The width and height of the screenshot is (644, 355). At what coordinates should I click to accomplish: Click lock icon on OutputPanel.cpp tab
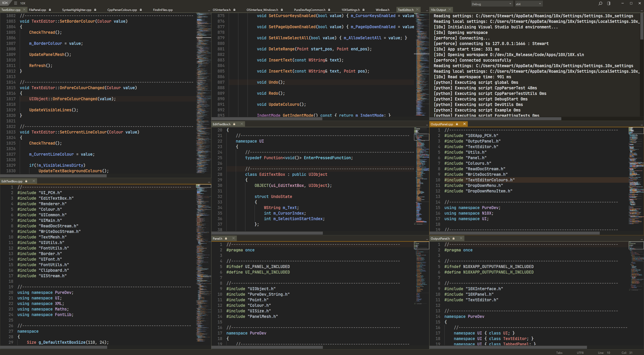(x=457, y=124)
